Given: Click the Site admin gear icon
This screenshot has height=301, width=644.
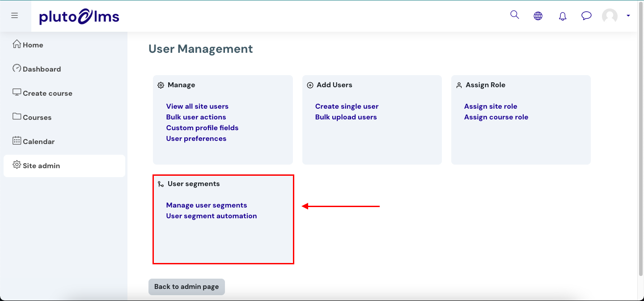Looking at the screenshot, I should coord(17,165).
